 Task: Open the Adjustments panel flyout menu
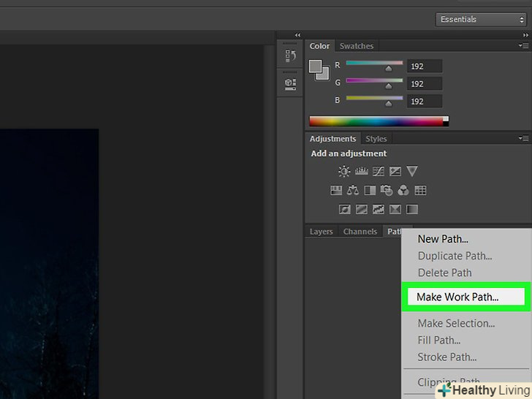523,139
